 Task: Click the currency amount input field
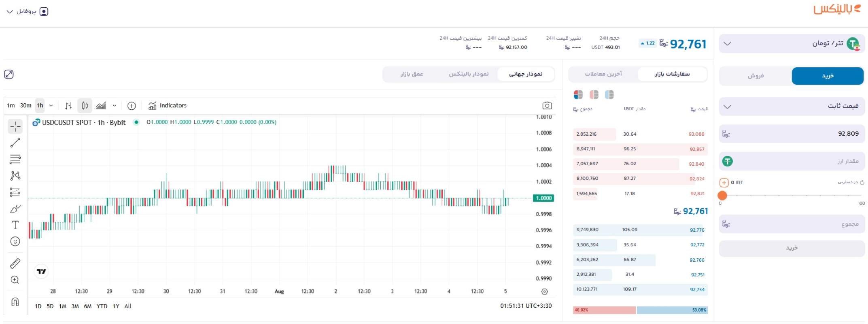coord(792,162)
